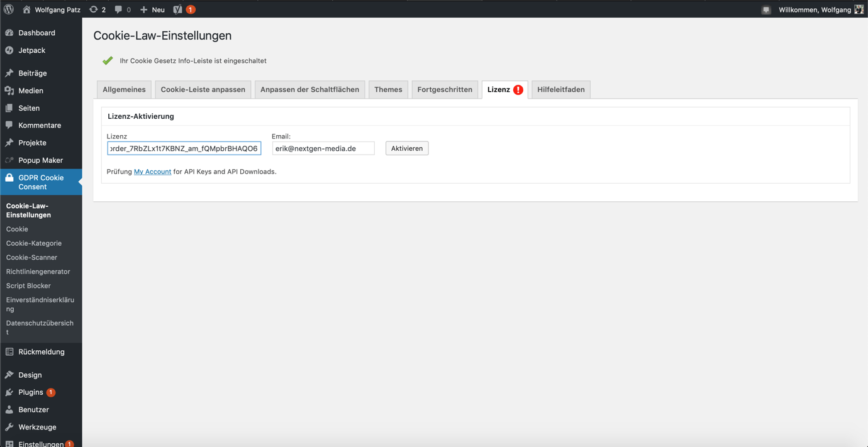Screen dimensions: 868x447
Task: Open the Anpassen der Schaltflächen tab
Action: (x=309, y=89)
